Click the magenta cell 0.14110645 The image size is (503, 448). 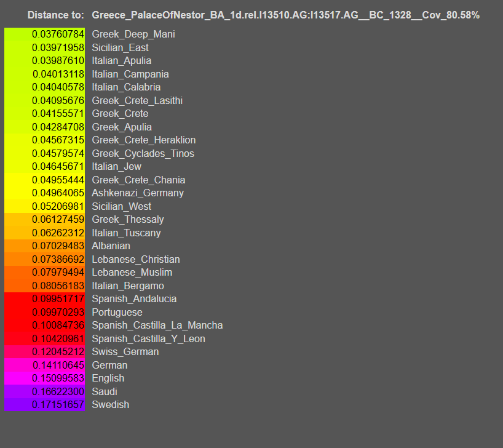pyautogui.click(x=45, y=365)
